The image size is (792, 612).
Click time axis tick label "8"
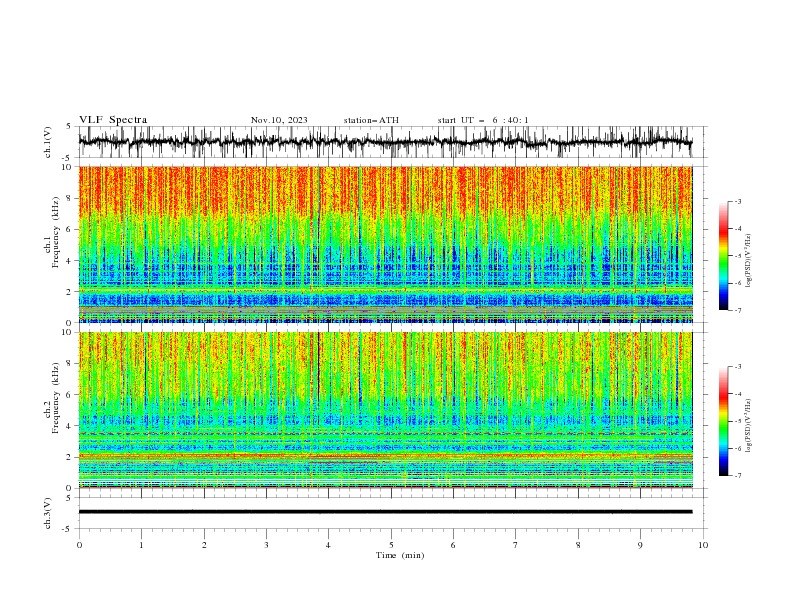(578, 545)
